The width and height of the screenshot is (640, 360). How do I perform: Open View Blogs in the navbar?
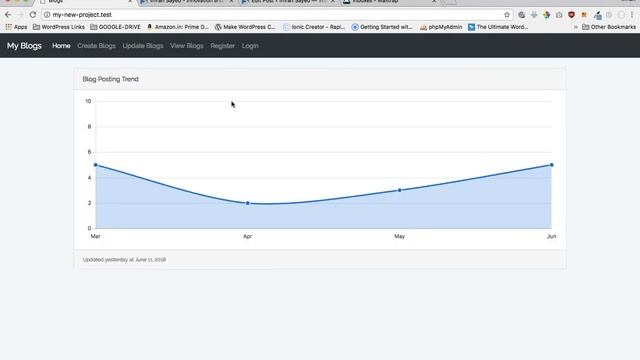[187, 46]
